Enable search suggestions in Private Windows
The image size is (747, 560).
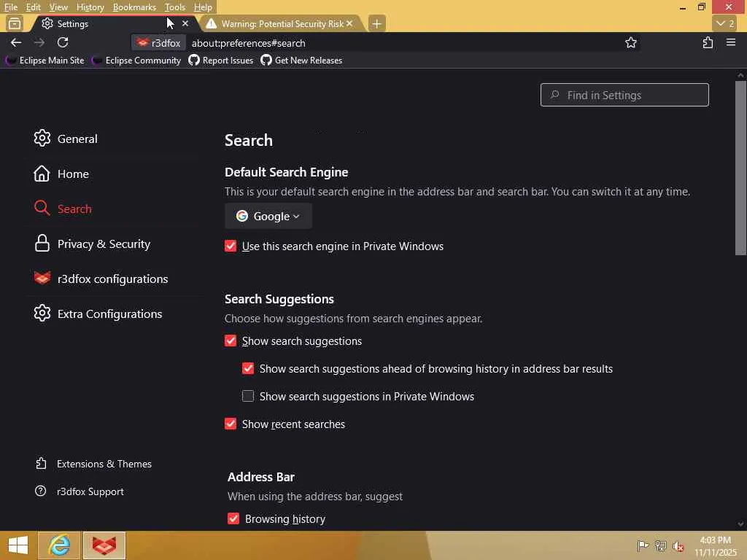click(248, 396)
